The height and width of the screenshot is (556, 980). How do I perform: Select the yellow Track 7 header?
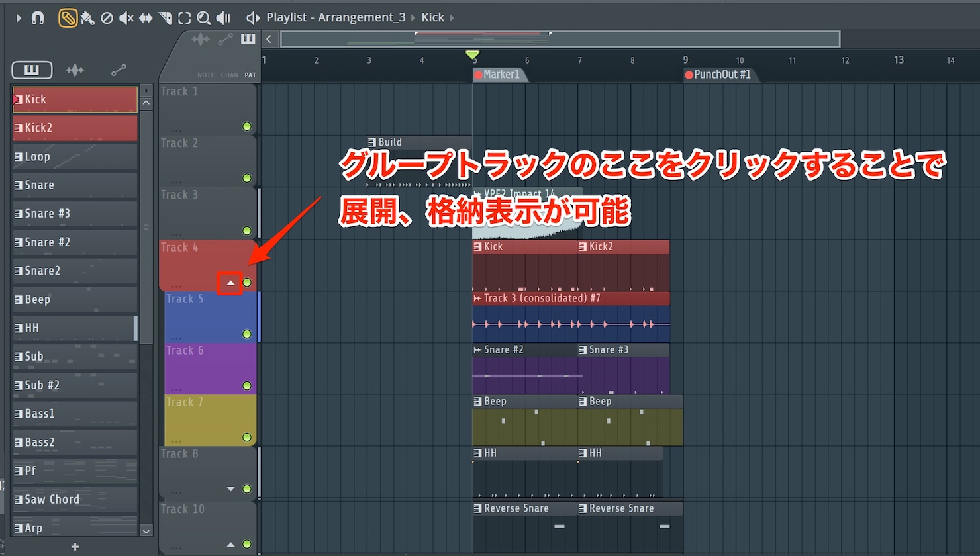[210, 420]
